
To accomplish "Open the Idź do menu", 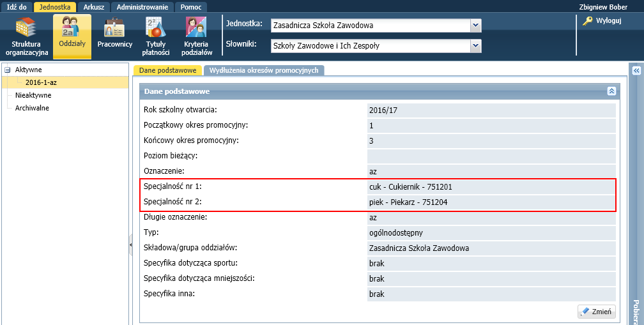I will (17, 7).
